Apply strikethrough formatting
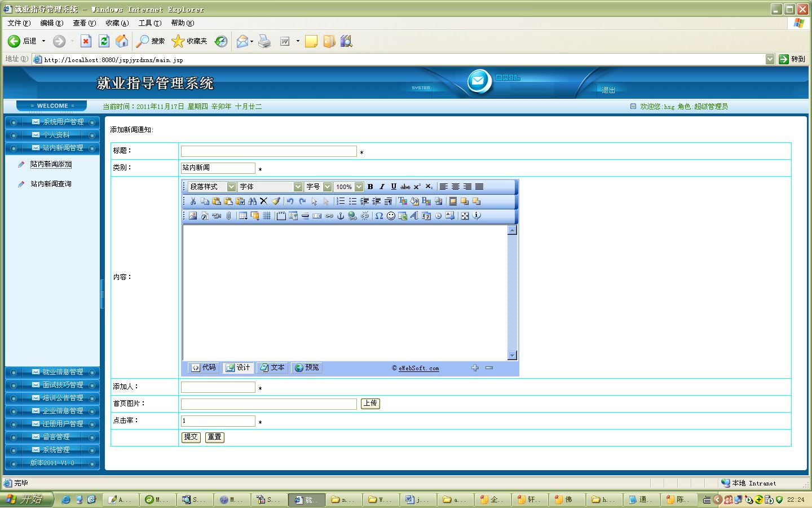The width and height of the screenshot is (812, 508). [x=405, y=187]
